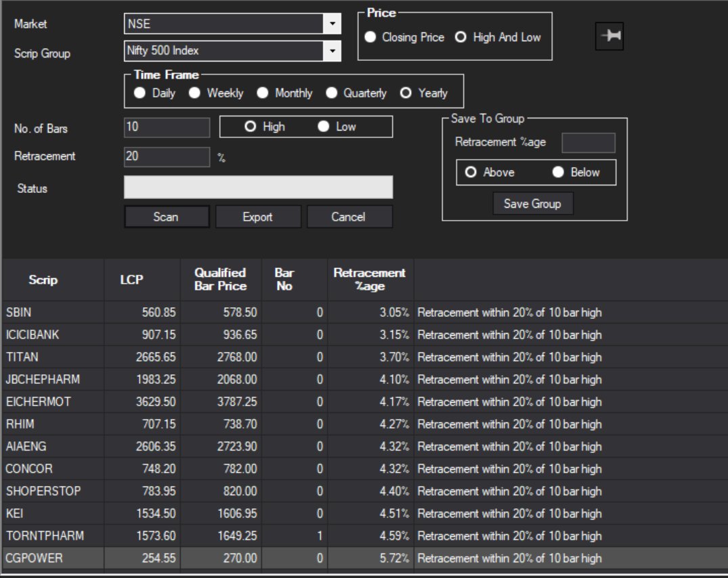Choose Quarterly time frame
728x578 pixels.
click(356, 93)
